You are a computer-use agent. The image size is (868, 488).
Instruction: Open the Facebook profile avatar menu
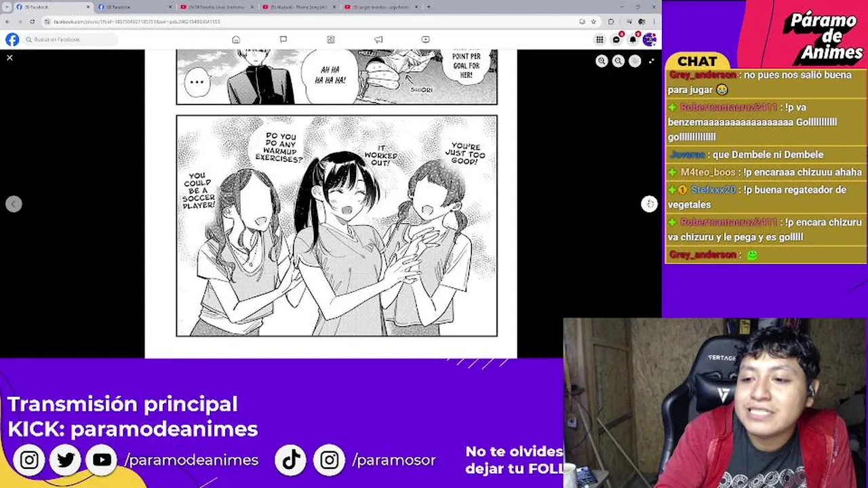(x=649, y=39)
